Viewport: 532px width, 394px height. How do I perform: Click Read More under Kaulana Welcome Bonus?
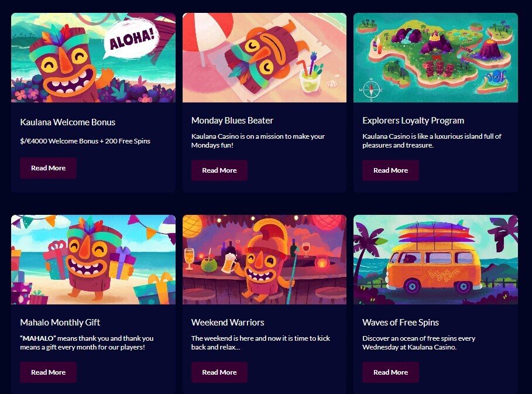click(x=48, y=168)
